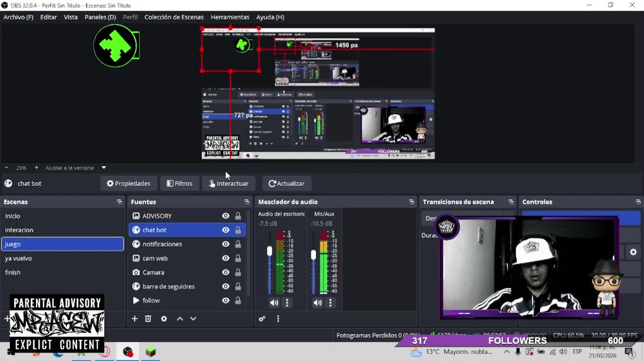Move source up with the up arrow
The height and width of the screenshot is (361, 644).
click(180, 318)
